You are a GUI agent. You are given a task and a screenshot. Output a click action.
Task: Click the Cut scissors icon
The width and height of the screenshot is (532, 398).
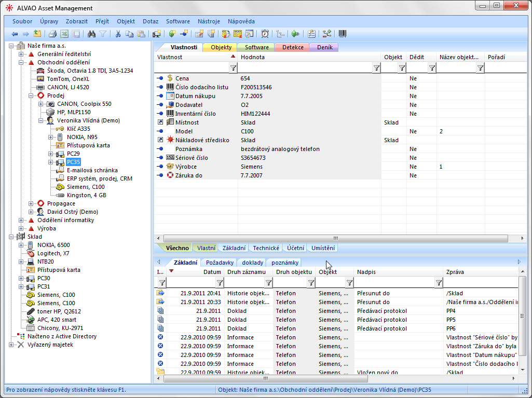(x=118, y=34)
